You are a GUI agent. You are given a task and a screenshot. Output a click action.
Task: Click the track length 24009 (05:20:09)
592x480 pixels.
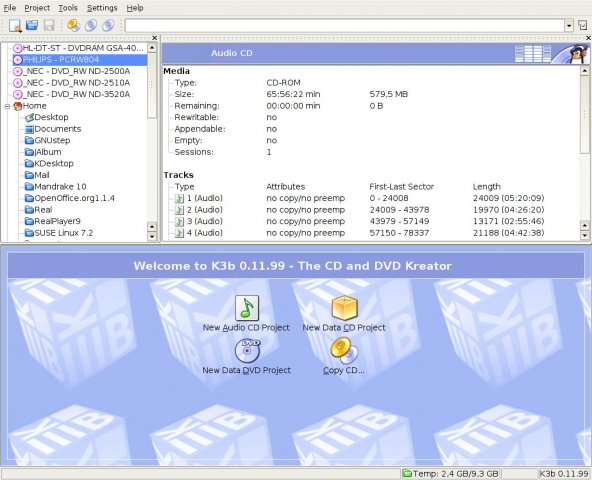508,198
